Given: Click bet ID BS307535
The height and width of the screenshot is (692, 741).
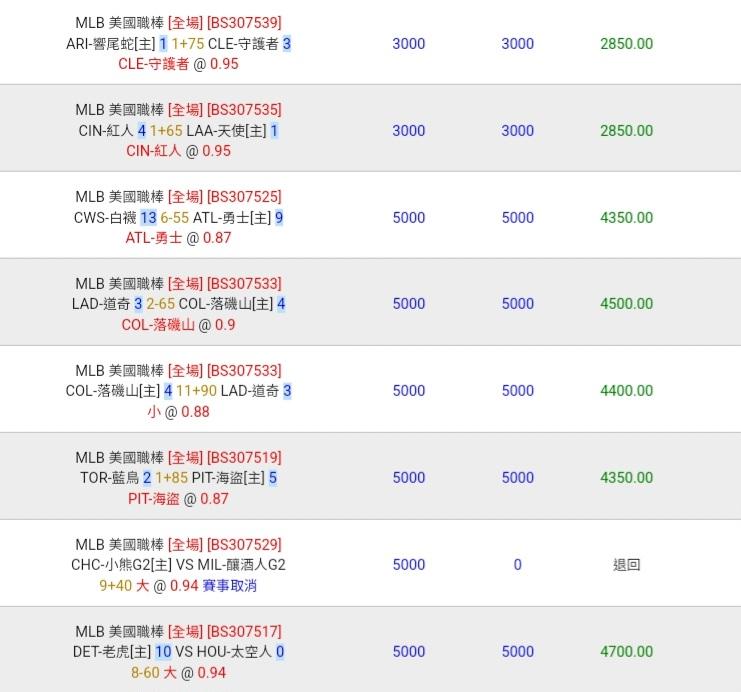Looking at the screenshot, I should click(x=244, y=110).
